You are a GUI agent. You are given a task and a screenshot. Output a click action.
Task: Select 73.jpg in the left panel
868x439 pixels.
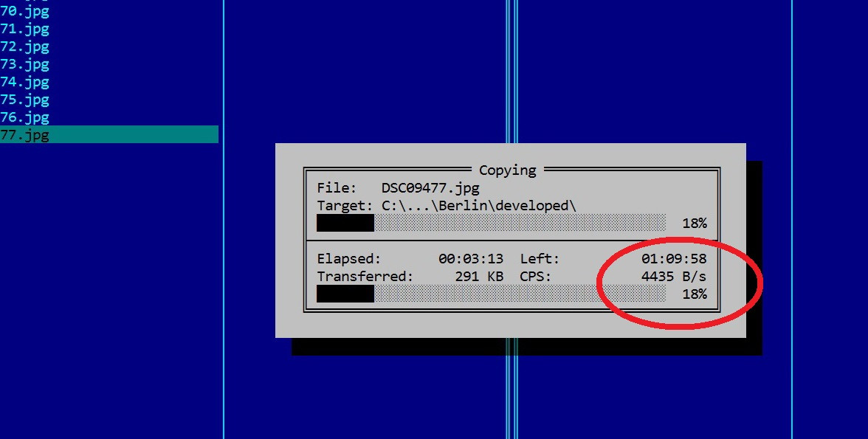coord(109,63)
